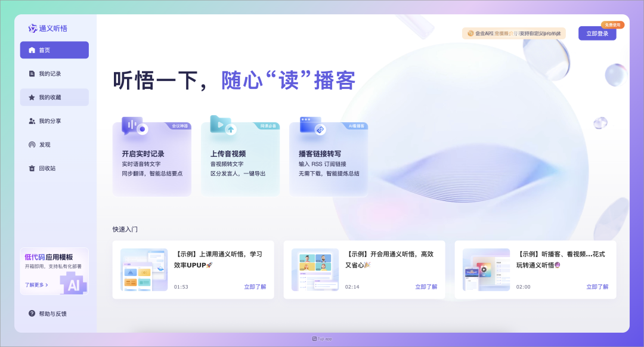This screenshot has width=644, height=347.
Task: Go to 我的收藏 in the sidebar
Action: [54, 97]
